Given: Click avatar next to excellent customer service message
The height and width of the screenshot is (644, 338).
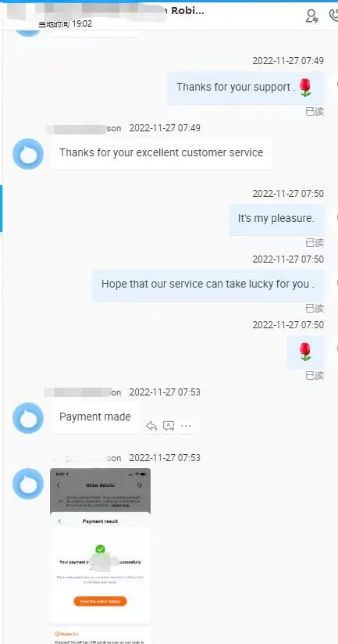Looking at the screenshot, I should [28, 154].
